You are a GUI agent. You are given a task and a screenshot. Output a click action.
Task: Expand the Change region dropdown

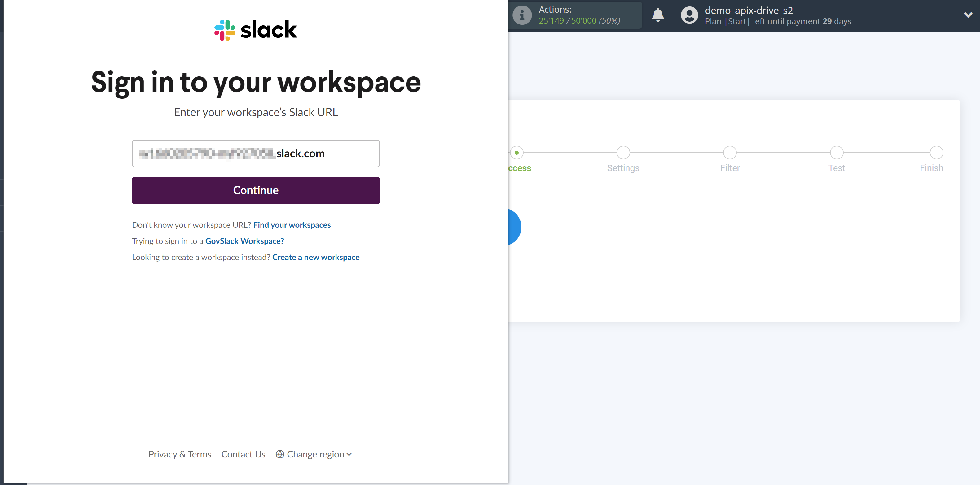coord(314,454)
